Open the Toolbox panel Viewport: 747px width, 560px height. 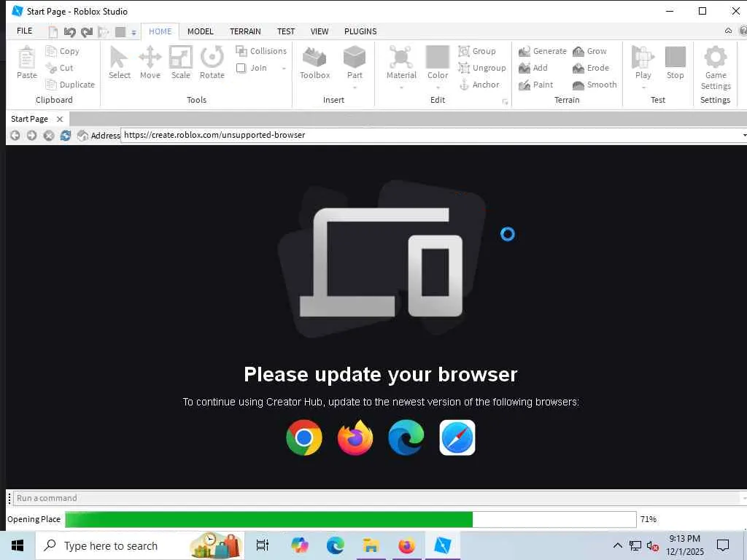(x=315, y=63)
